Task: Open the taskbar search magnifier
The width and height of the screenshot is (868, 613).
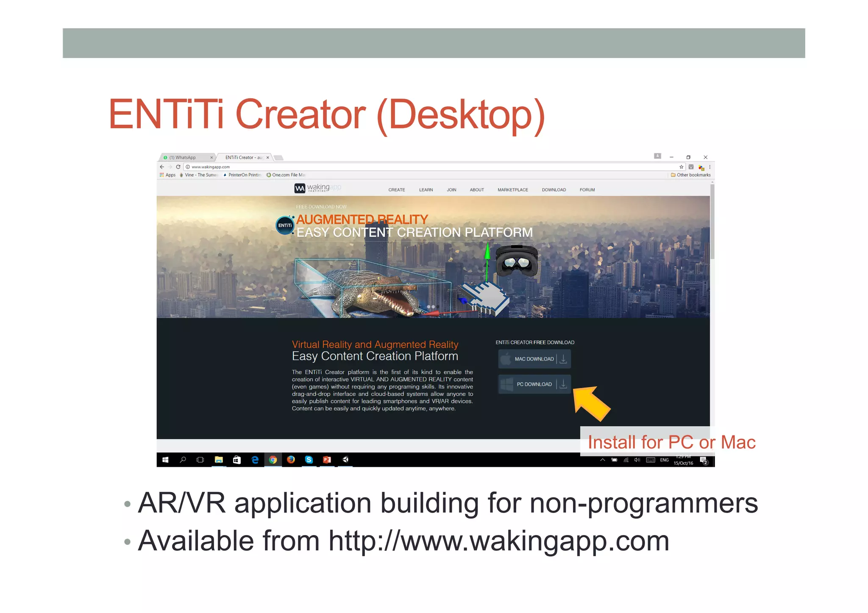Action: (183, 460)
